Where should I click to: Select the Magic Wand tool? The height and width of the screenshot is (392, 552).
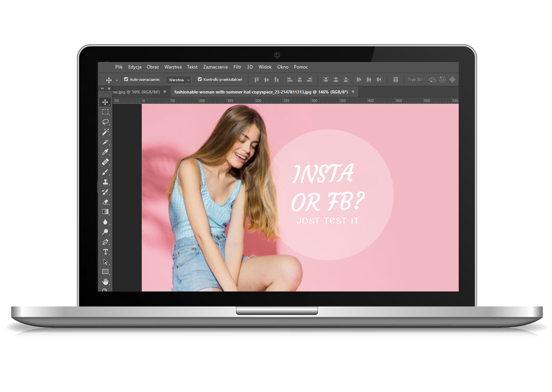click(x=105, y=132)
